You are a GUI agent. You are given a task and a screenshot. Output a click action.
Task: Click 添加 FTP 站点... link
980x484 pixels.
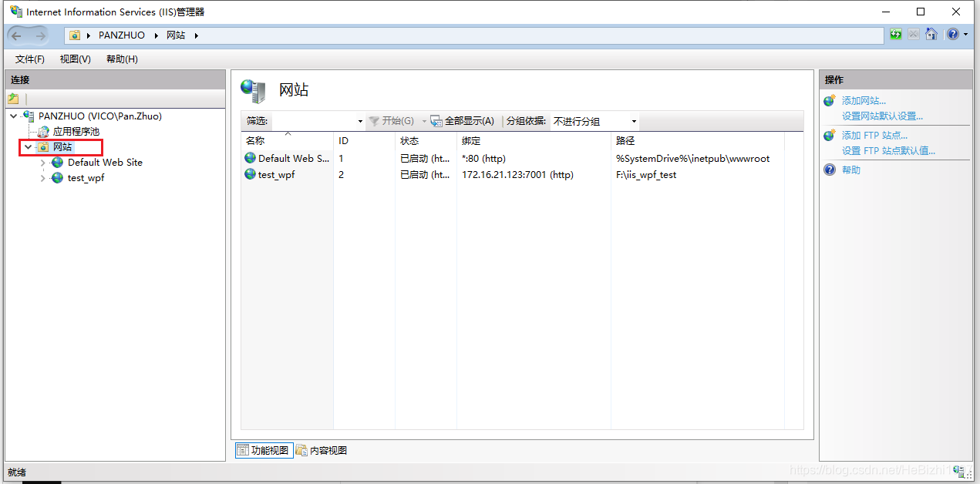(874, 136)
